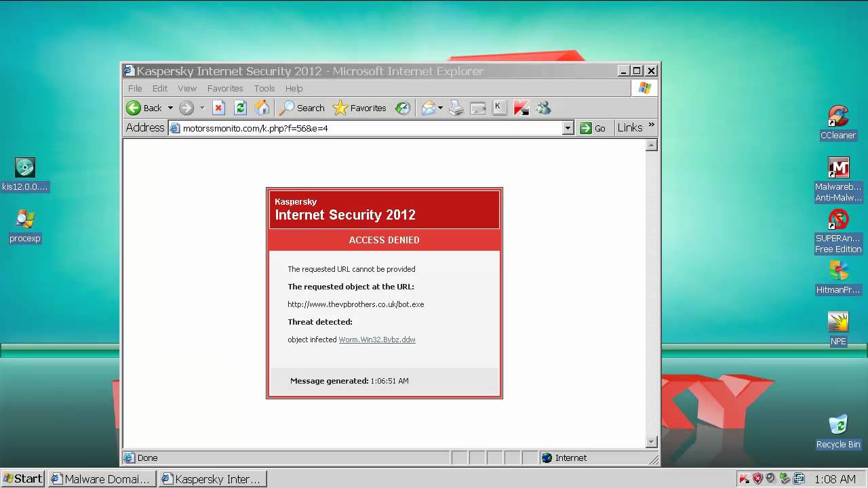Viewport: 868px width, 488px height.
Task: Click the VMware Tools tray icon
Action: pos(799,479)
